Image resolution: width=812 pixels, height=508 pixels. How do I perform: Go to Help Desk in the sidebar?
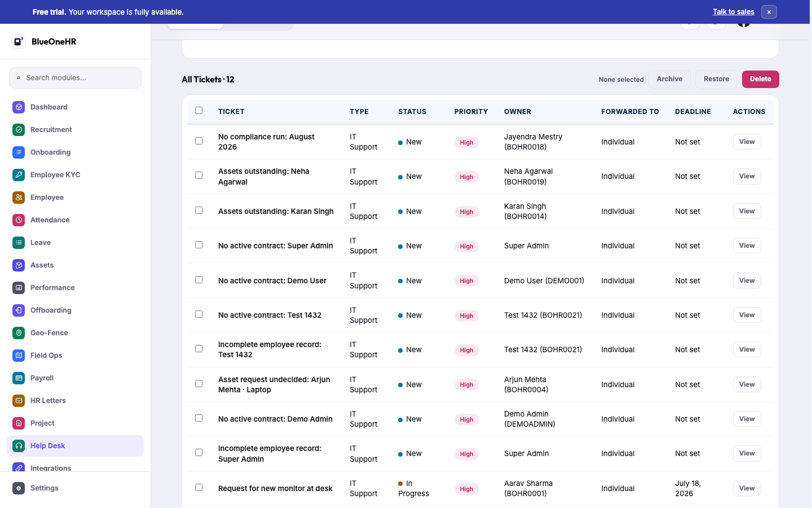(75, 446)
